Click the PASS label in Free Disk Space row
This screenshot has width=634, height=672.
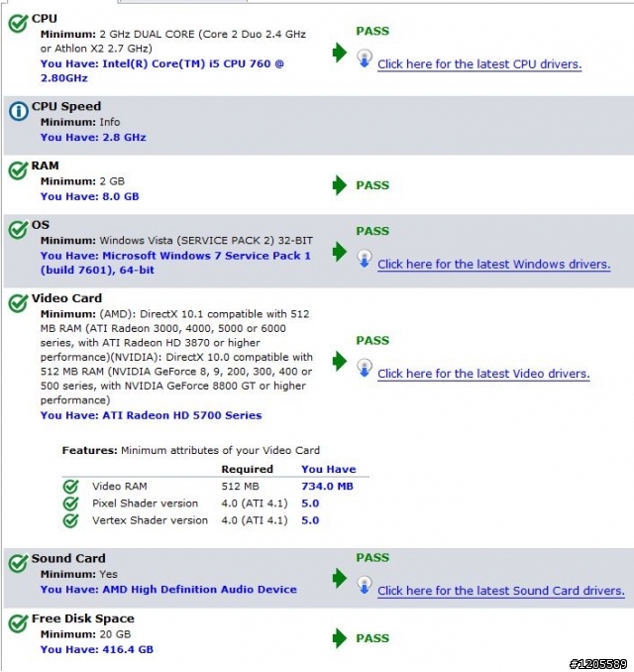click(372, 638)
